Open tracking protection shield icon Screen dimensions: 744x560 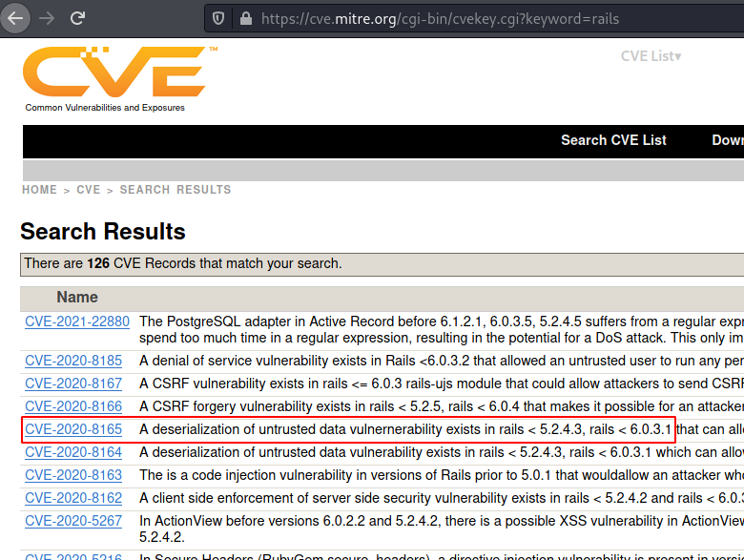218,18
